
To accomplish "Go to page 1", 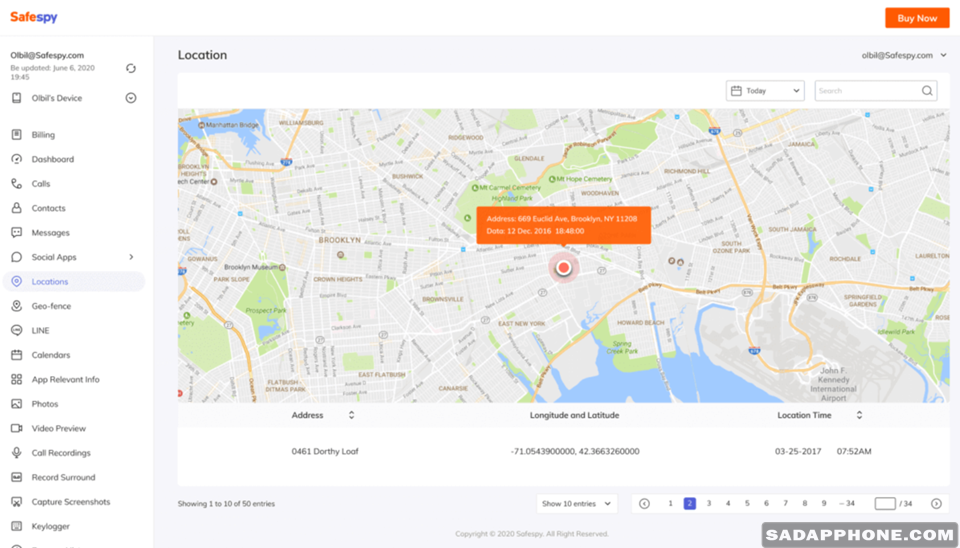I will pos(670,503).
